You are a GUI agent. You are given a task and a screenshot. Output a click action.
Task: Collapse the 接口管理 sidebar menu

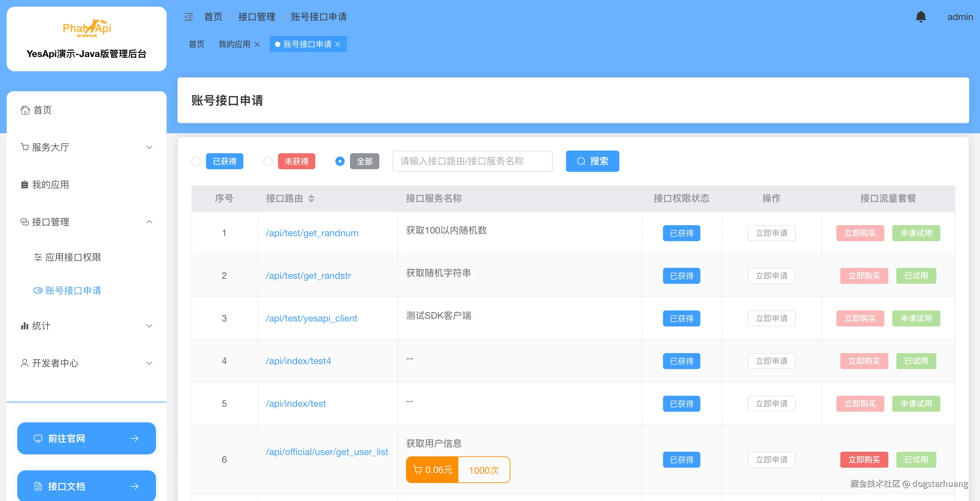point(87,222)
